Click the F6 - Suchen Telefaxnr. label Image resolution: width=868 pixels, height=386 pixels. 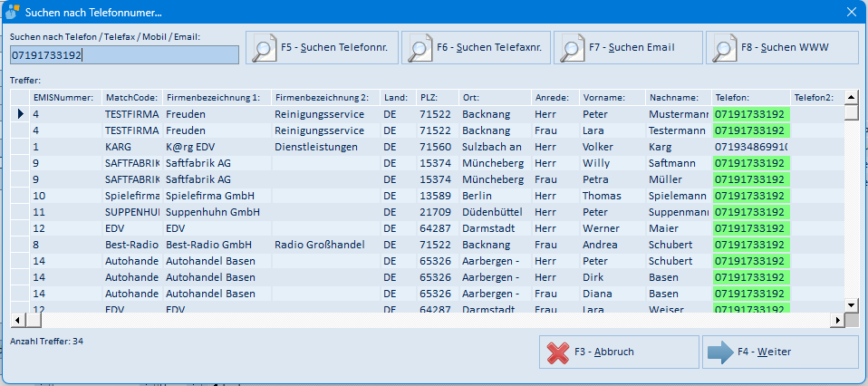tap(489, 48)
